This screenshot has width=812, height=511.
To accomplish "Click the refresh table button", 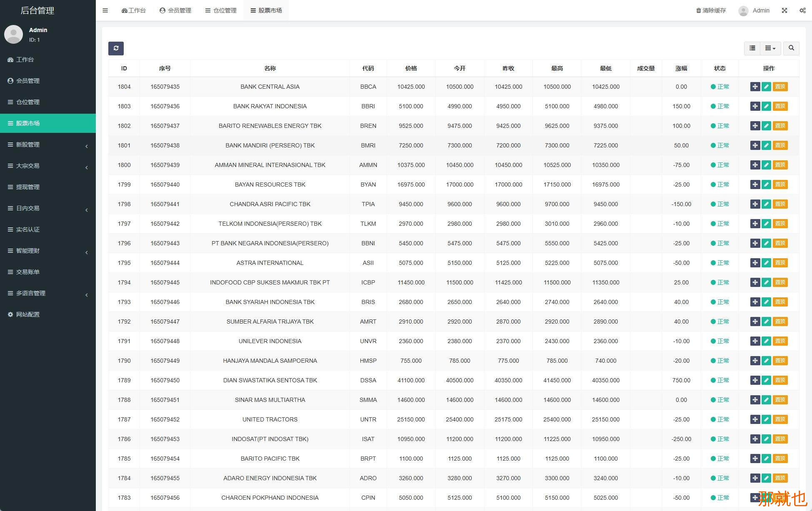I will [116, 48].
